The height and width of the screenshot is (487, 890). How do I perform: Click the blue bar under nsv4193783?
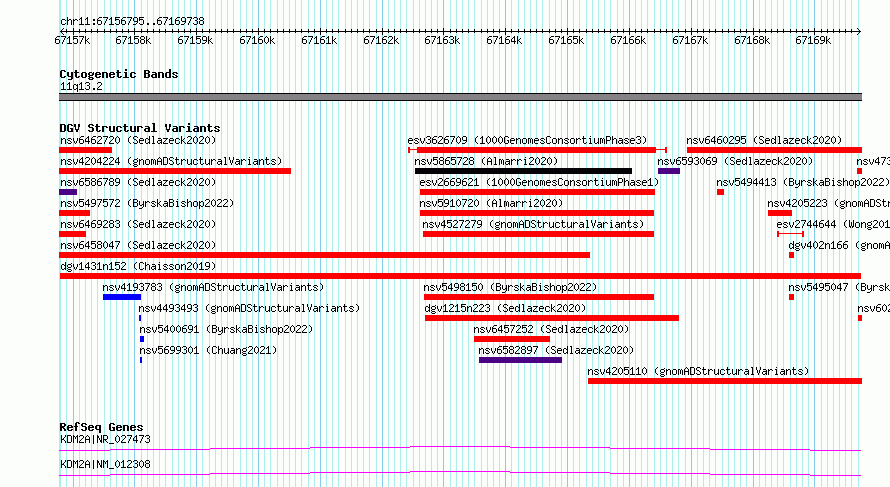[x=122, y=297]
